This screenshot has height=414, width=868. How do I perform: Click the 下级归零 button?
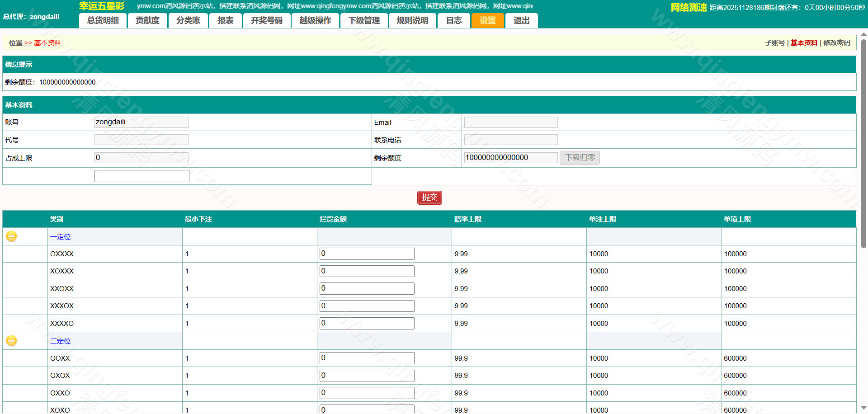pos(580,158)
